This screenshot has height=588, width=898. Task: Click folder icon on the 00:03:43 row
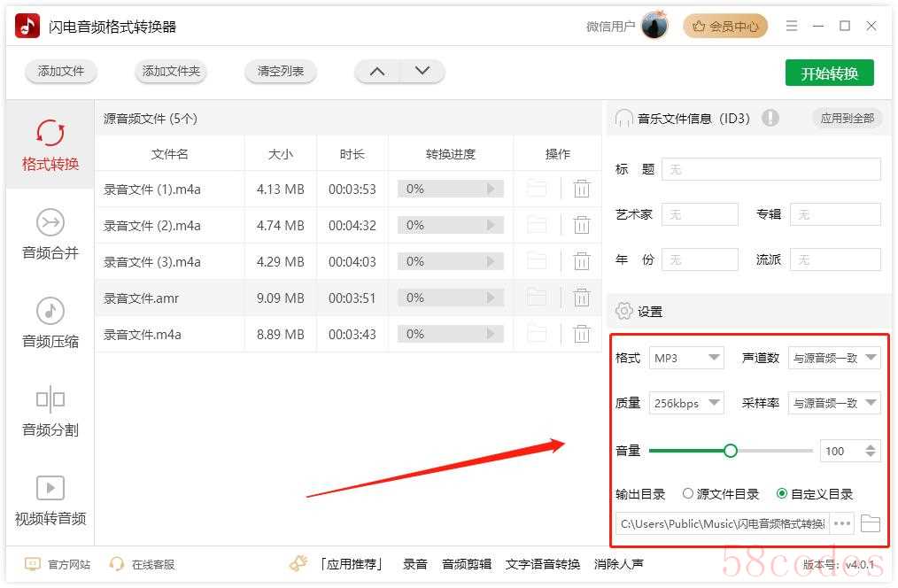537,334
